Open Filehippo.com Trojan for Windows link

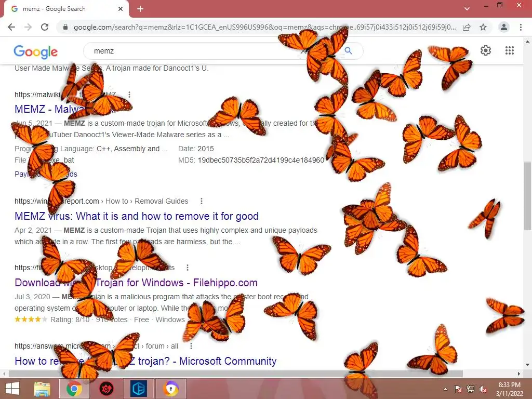[136, 283]
